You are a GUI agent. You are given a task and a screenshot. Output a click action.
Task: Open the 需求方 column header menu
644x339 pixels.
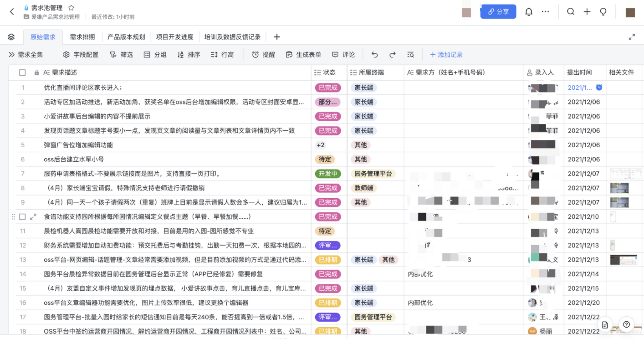point(463,72)
